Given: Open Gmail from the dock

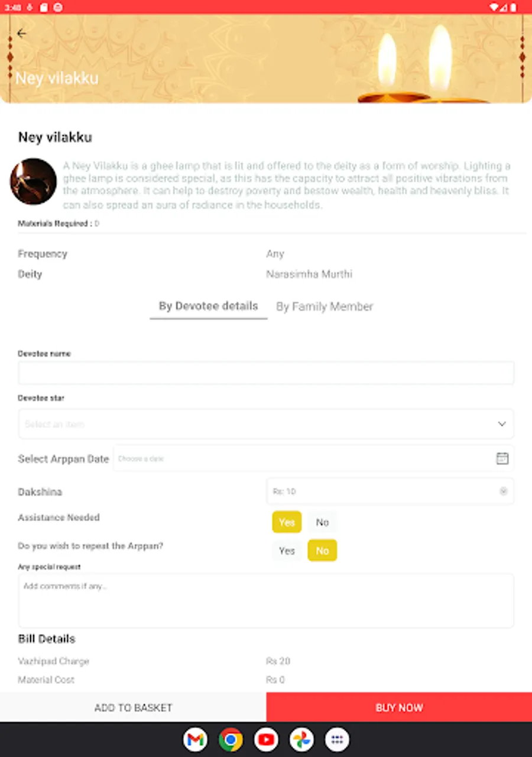Looking at the screenshot, I should [195, 739].
